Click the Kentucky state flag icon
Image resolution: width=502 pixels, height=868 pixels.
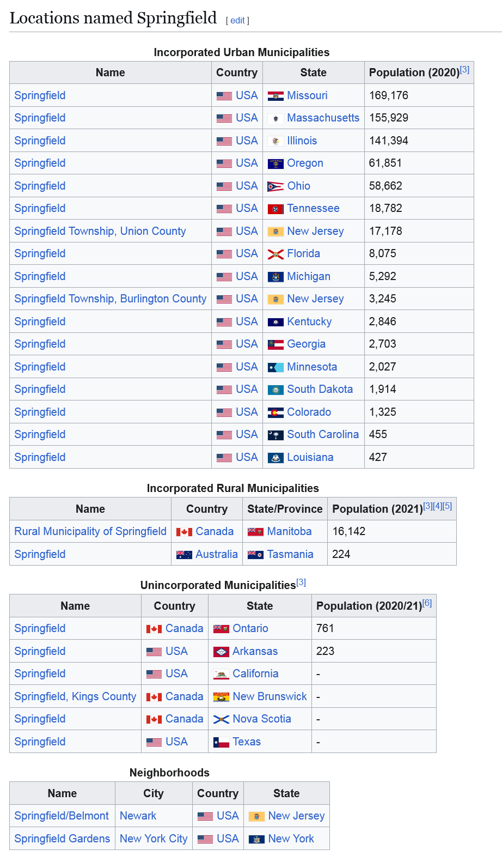(276, 322)
